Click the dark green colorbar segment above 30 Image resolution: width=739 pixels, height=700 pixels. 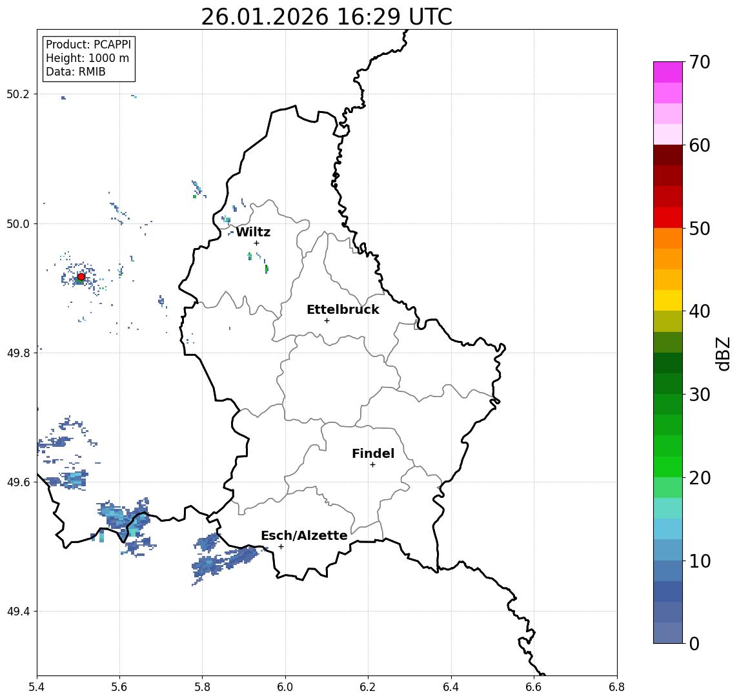pyautogui.click(x=668, y=384)
